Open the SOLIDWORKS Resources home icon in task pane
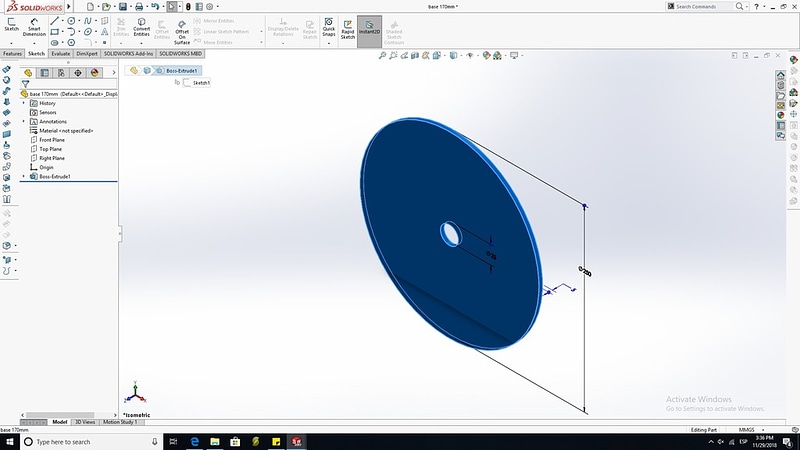Viewport: 800px width, 450px height. (781, 75)
